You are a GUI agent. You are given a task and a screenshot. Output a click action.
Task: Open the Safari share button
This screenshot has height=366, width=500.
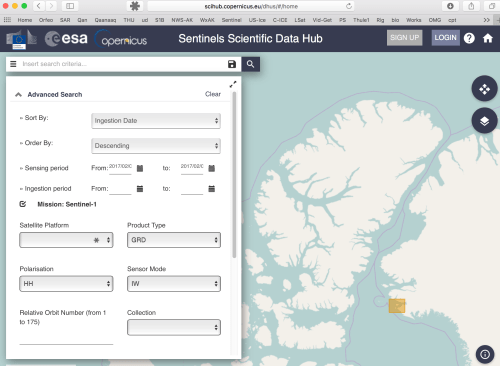(x=471, y=6)
